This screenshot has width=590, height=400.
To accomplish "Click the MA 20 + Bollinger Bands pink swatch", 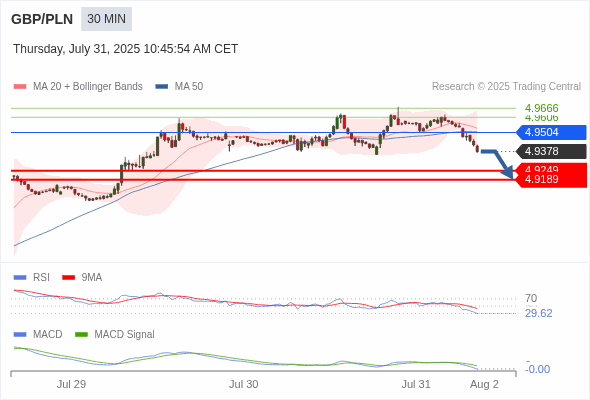I will tap(20, 87).
